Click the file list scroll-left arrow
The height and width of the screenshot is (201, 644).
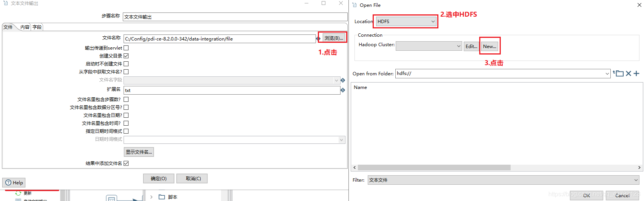click(355, 167)
